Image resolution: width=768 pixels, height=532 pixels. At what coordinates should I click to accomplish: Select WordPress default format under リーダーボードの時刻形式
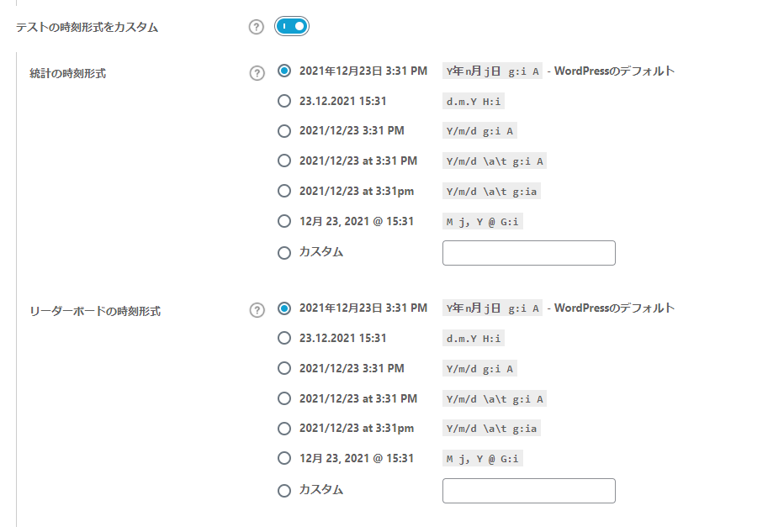pos(284,308)
